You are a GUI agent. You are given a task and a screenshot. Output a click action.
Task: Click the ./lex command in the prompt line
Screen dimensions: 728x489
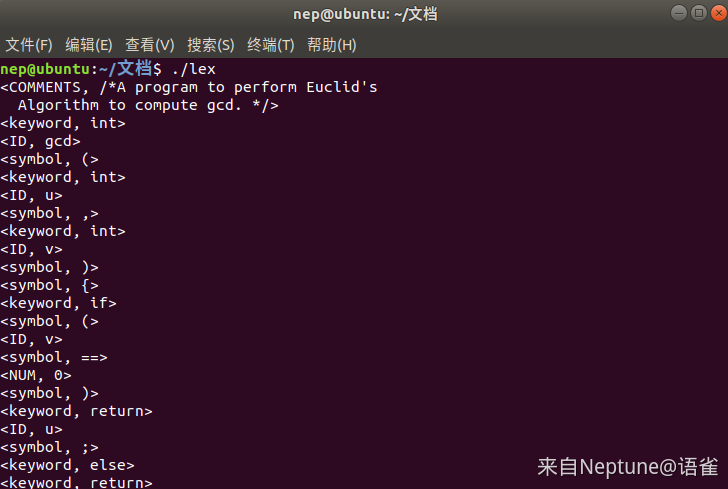[x=194, y=69]
